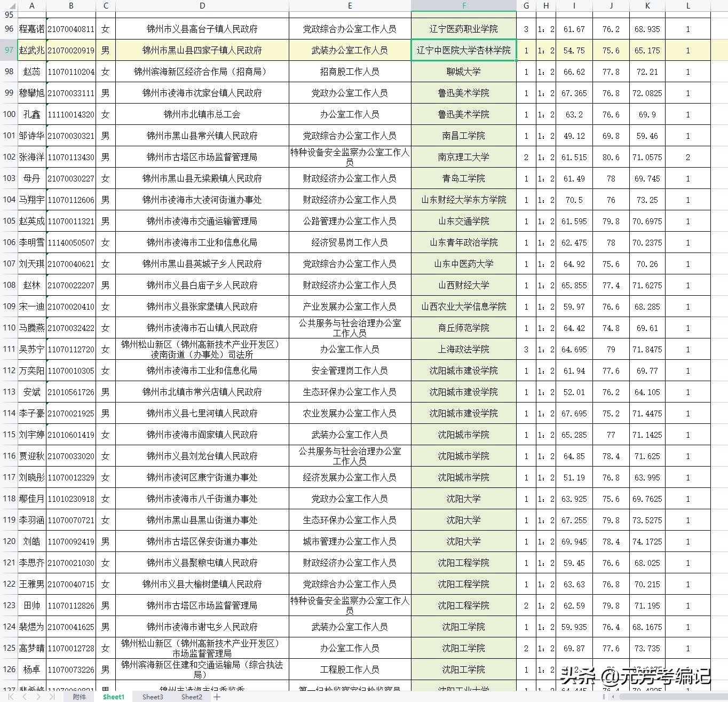Click cell 山西财经大学
The width and height of the screenshot is (728, 702).
pos(464,285)
